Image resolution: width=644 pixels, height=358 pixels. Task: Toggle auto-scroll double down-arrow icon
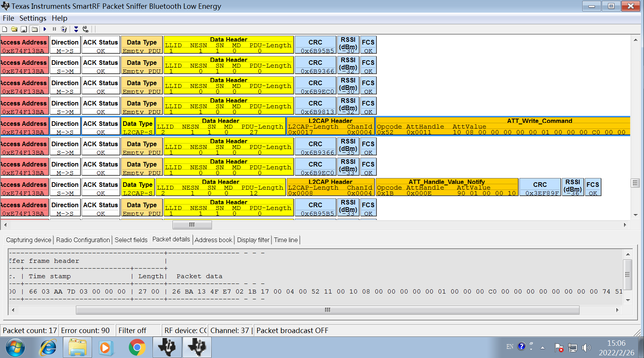[x=76, y=29]
